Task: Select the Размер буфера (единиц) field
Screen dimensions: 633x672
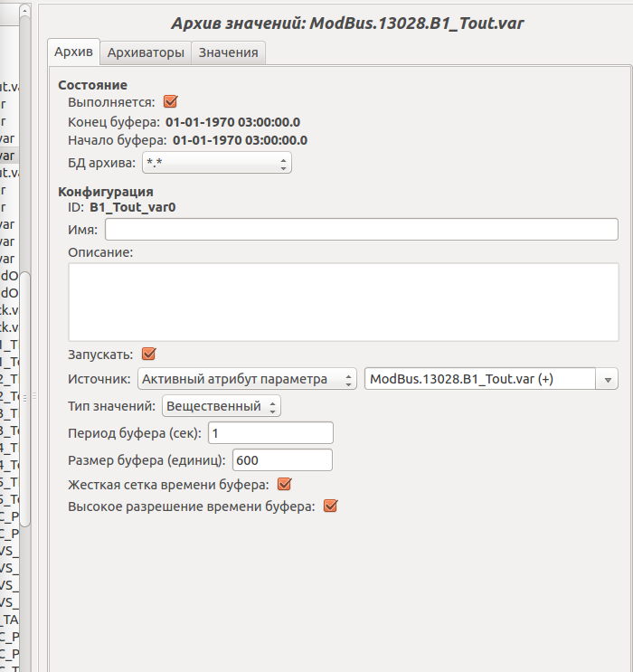Action: (282, 459)
